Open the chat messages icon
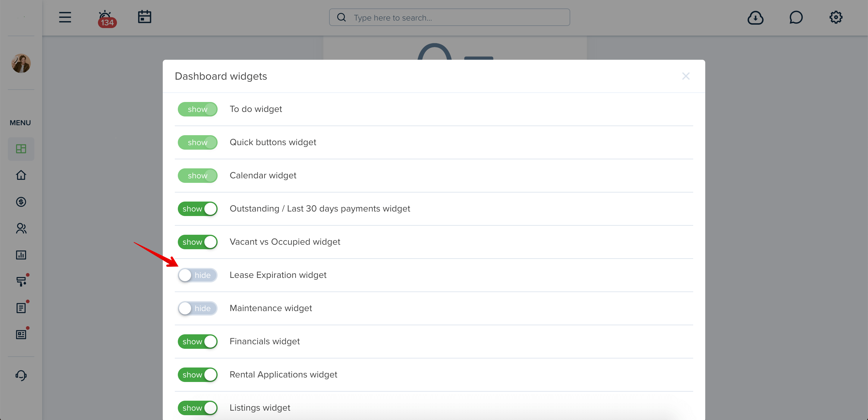Screen dimensions: 868x420 click(796, 17)
